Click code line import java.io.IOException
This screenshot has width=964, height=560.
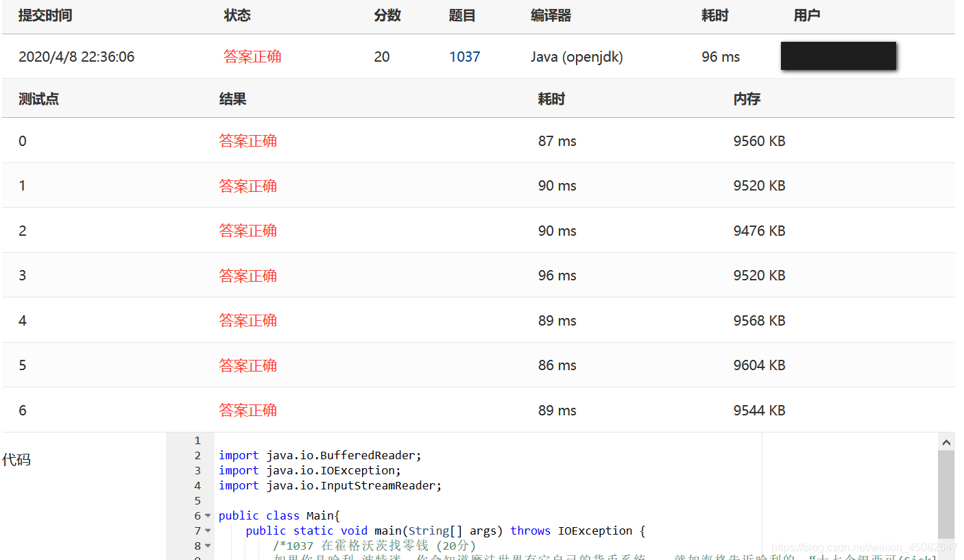point(310,470)
